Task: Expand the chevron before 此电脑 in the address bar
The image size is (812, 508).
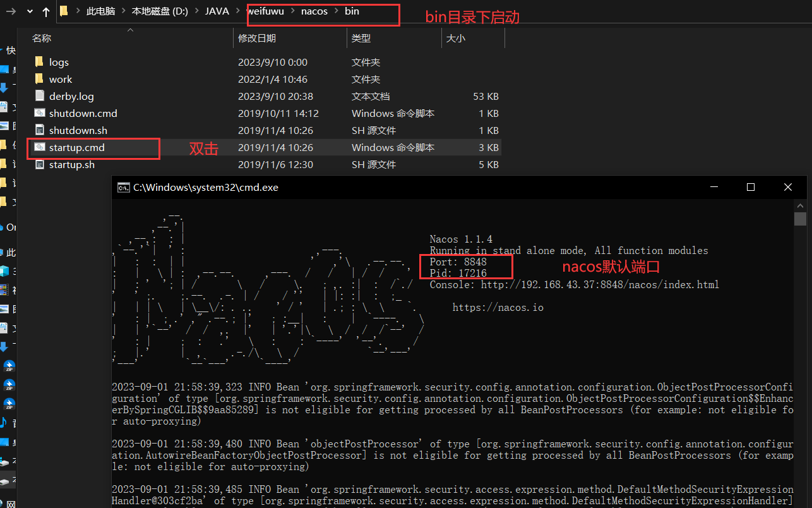Action: tap(78, 11)
